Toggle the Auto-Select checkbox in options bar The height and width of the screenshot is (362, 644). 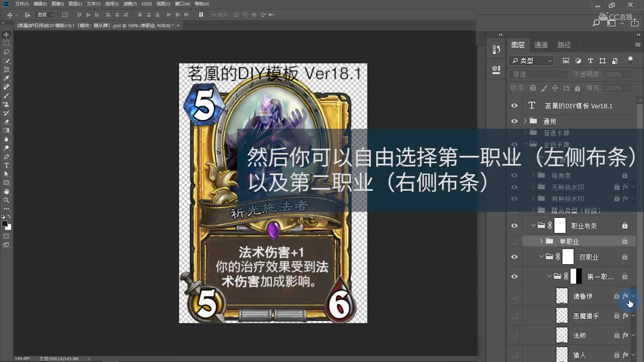(x=27, y=15)
